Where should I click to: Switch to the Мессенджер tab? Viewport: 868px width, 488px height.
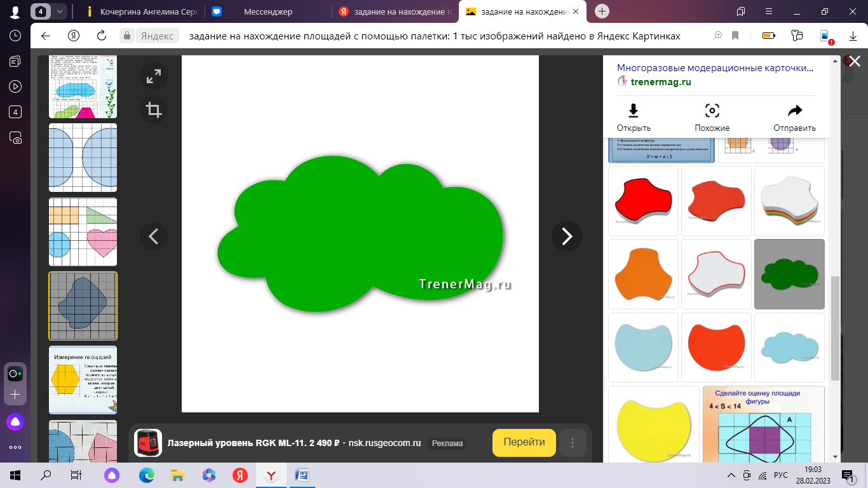tap(267, 11)
